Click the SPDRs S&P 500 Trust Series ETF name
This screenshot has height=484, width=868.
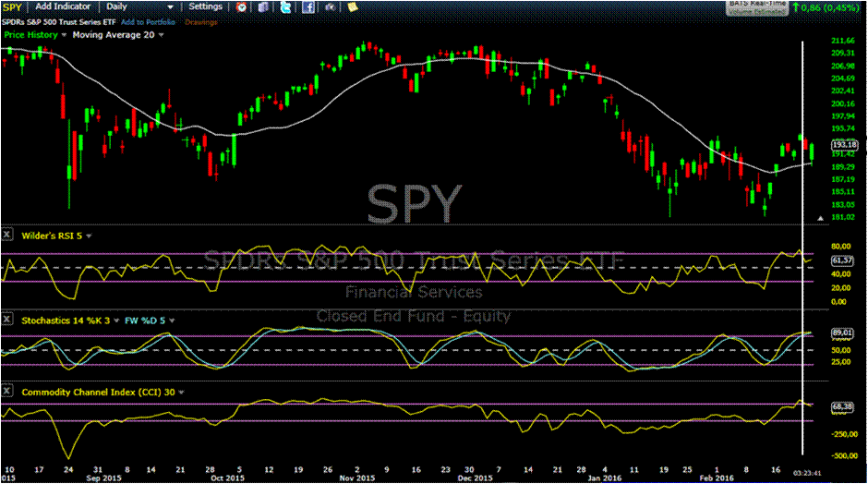coord(59,22)
